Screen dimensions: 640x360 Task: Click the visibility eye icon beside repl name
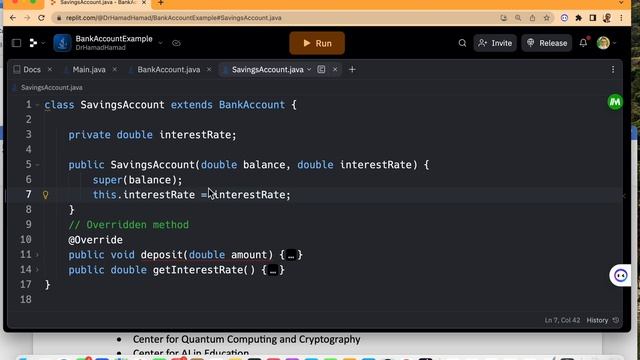point(176,43)
